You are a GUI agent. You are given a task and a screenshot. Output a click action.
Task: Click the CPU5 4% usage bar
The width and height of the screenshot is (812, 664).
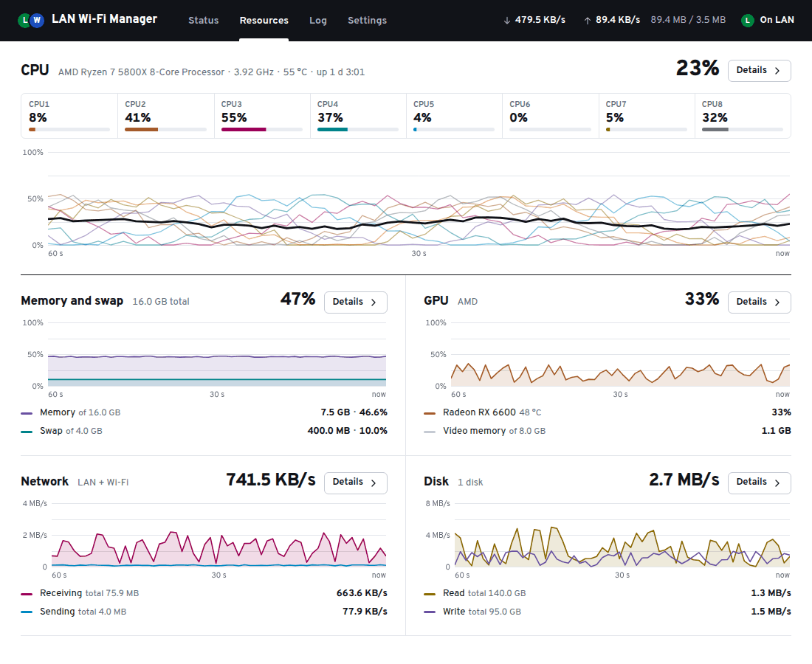[x=454, y=129]
